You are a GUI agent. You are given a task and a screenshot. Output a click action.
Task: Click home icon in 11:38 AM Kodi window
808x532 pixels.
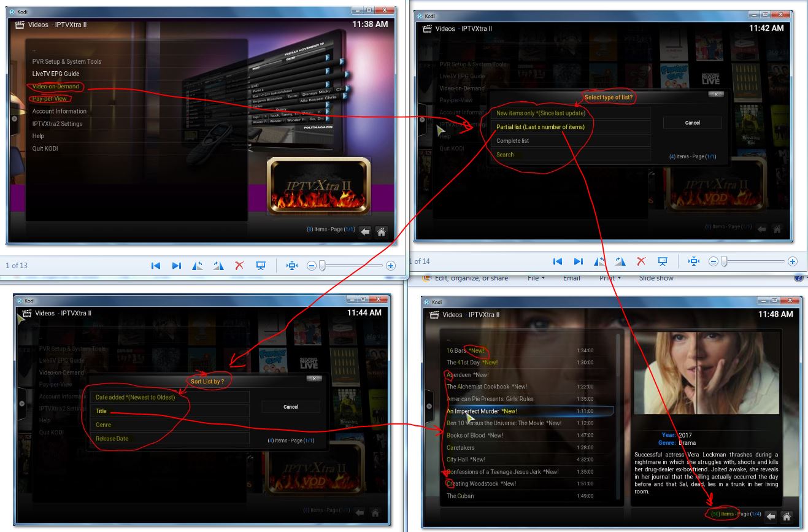(382, 231)
